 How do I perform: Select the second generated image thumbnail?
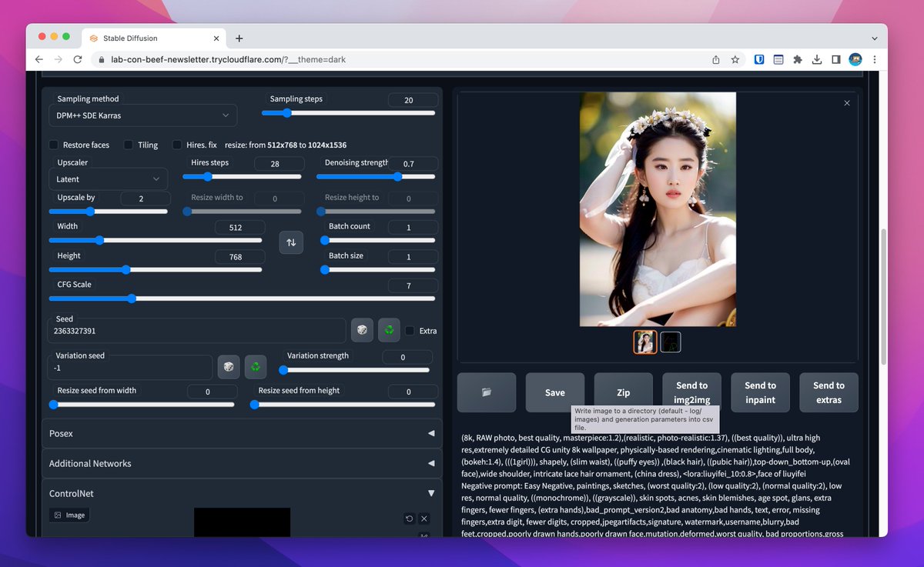pyautogui.click(x=671, y=342)
